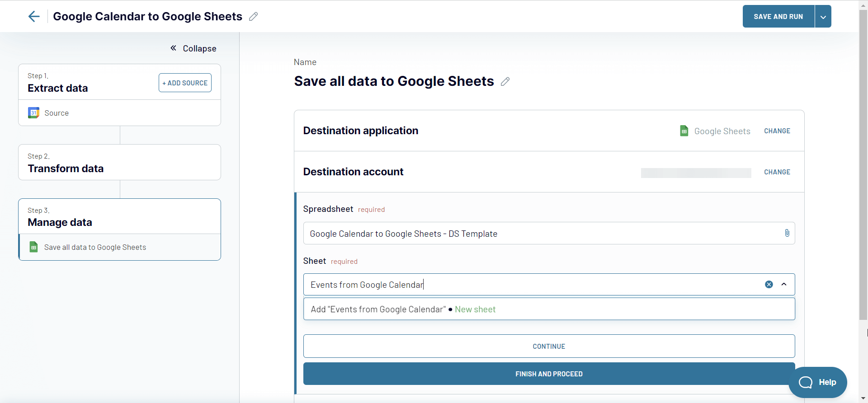This screenshot has width=868, height=403.
Task: Collapse the Sheet dropdown chevron
Action: pos(784,285)
